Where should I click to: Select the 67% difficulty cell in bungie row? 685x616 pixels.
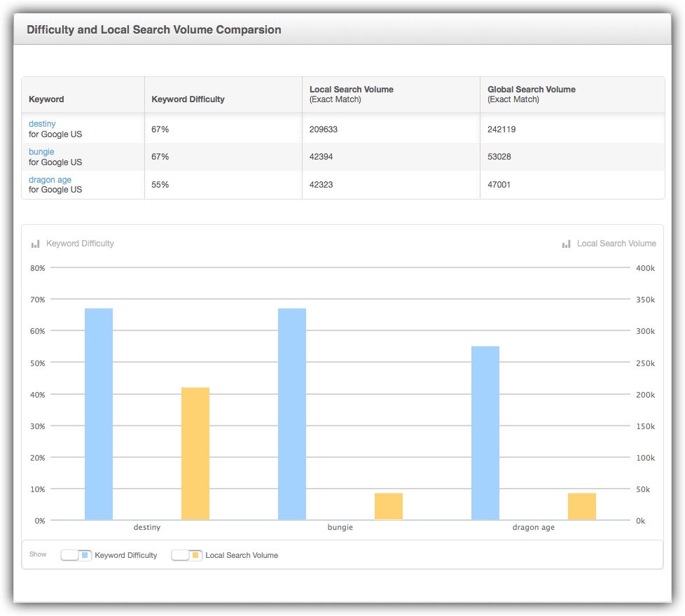click(160, 157)
